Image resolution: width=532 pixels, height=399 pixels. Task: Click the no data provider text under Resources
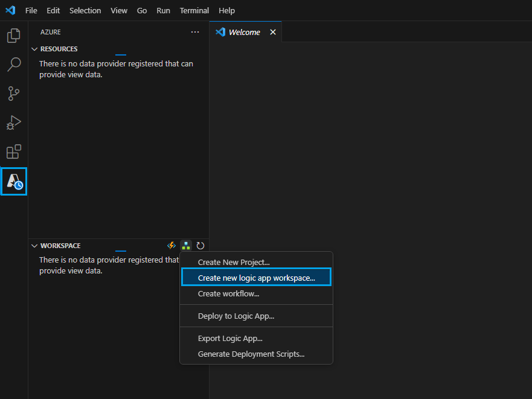(116, 69)
